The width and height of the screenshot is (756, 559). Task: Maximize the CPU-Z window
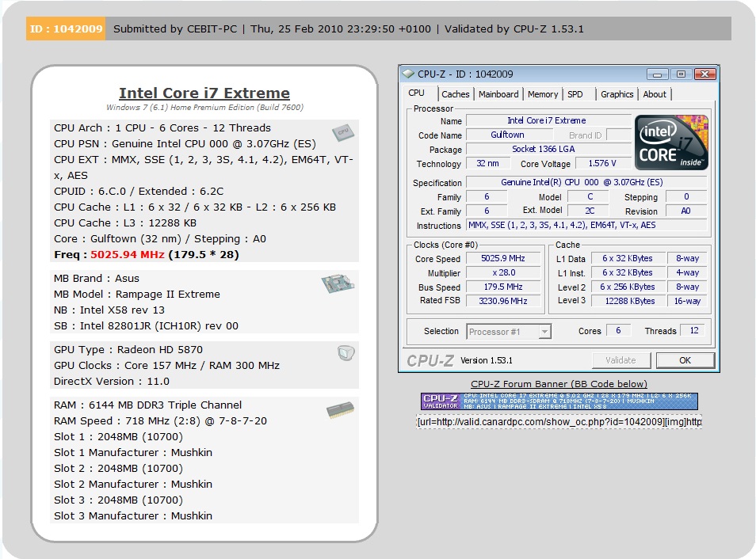681,74
